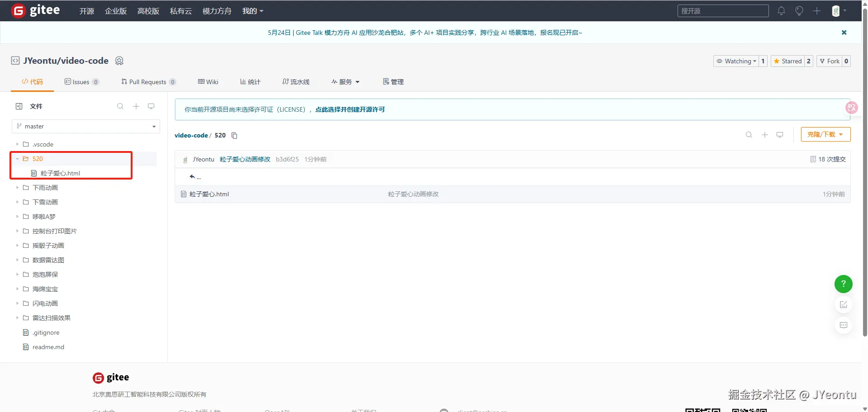Open the 管理 tab
868x412 pixels.
click(x=393, y=82)
